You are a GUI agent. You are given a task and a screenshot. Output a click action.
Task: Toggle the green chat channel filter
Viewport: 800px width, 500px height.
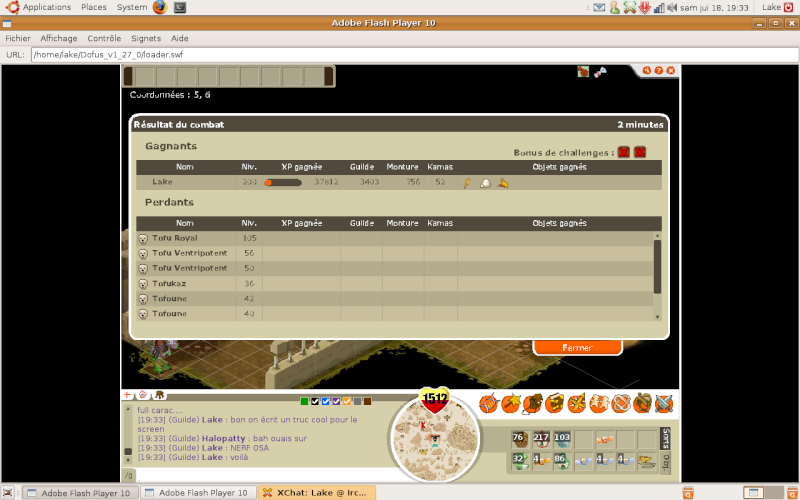click(305, 402)
